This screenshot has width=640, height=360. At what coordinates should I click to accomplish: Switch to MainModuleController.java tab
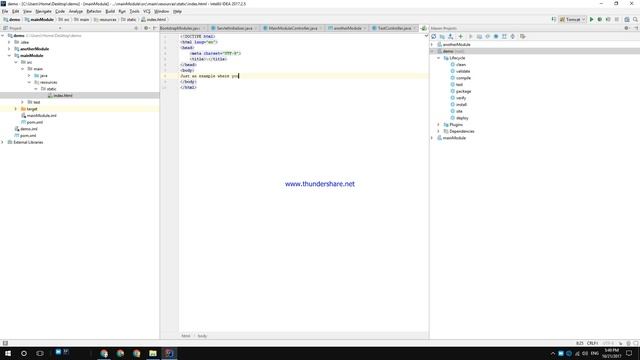293,28
